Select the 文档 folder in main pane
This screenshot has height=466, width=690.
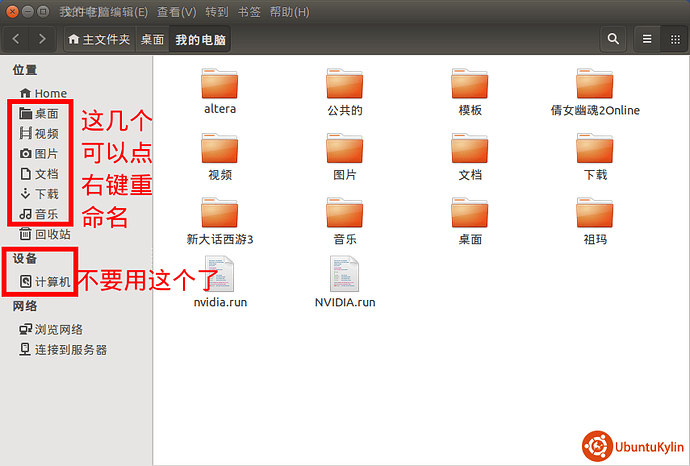[470, 157]
